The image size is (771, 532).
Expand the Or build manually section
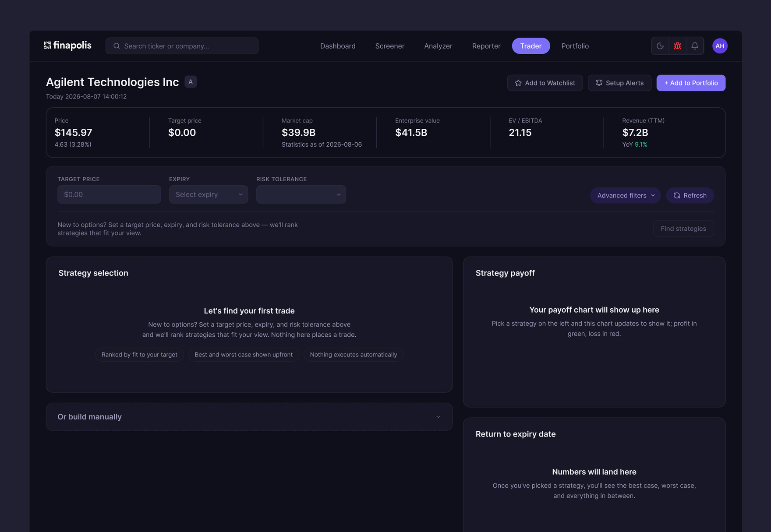click(x=249, y=417)
